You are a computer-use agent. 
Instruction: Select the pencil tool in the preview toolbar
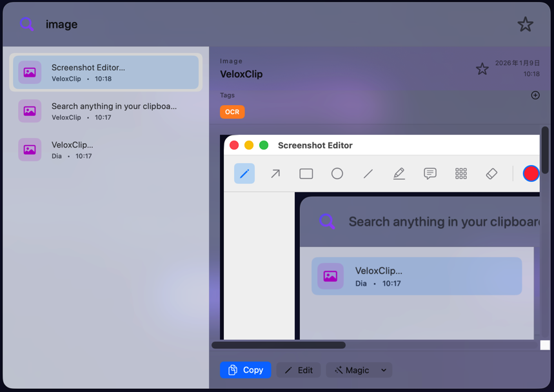[244, 173]
